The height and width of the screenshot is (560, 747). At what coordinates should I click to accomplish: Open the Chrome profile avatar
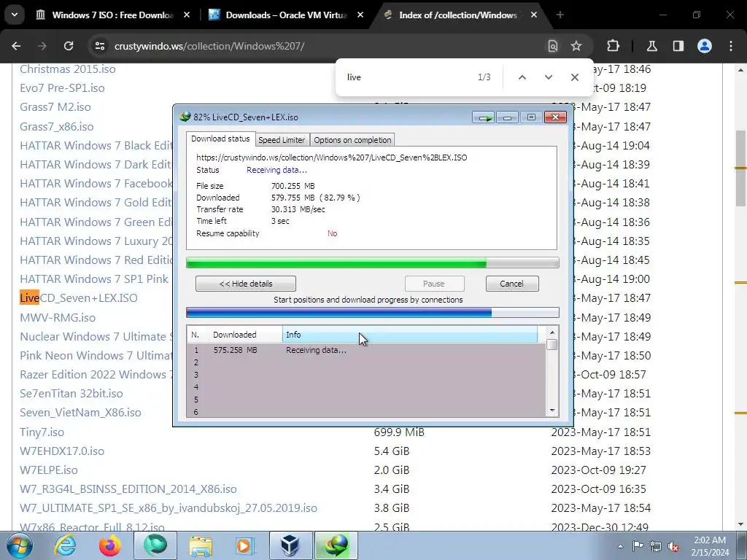[x=705, y=46]
